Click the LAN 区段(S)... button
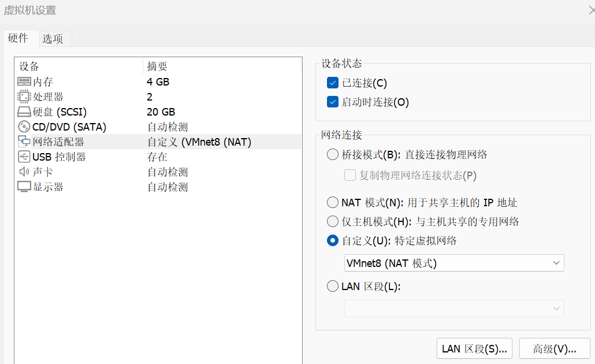 [474, 348]
